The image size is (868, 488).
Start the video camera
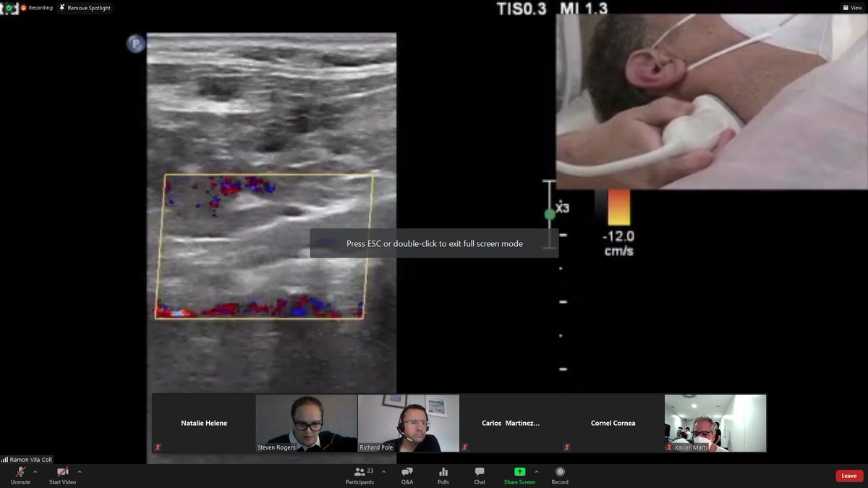point(62,475)
